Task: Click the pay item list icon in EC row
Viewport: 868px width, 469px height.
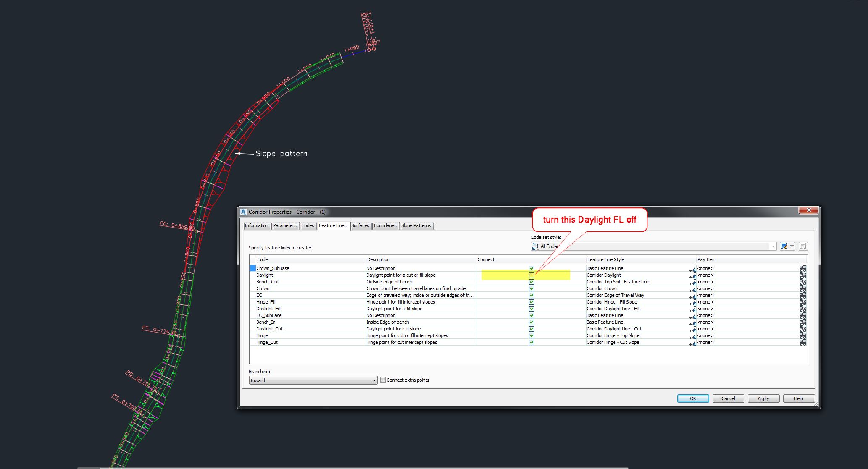Action: point(803,295)
